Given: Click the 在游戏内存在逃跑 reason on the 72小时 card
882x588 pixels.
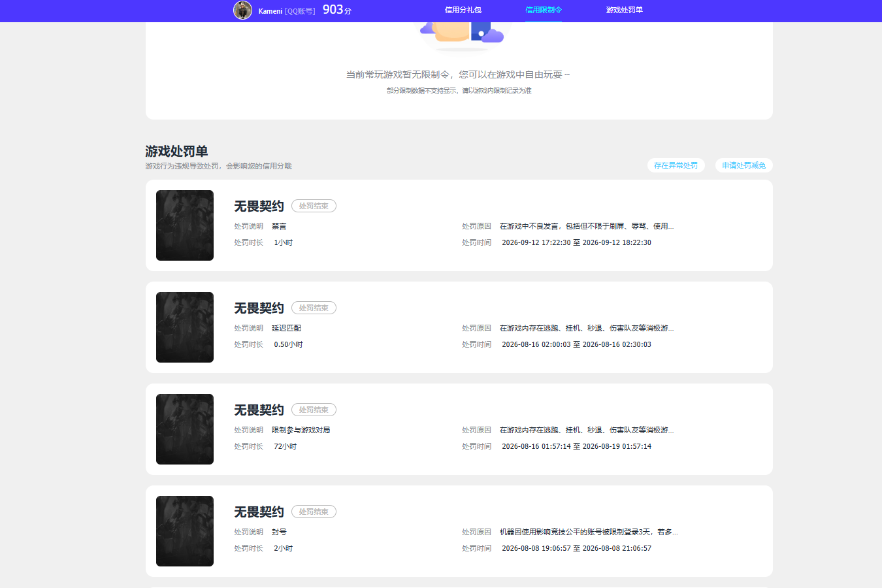Looking at the screenshot, I should click(587, 430).
